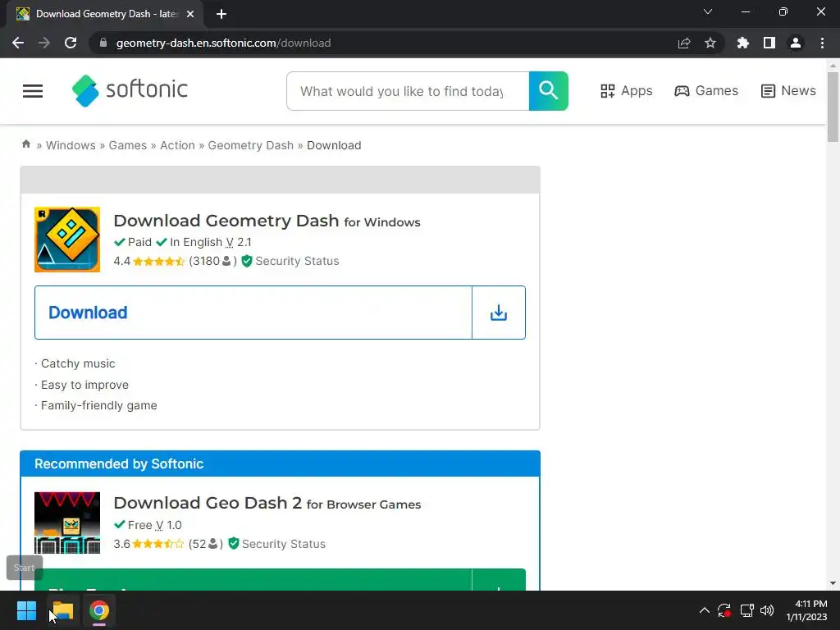Click the Chrome taskbar icon
This screenshot has height=630, width=840.
pyautogui.click(x=99, y=610)
